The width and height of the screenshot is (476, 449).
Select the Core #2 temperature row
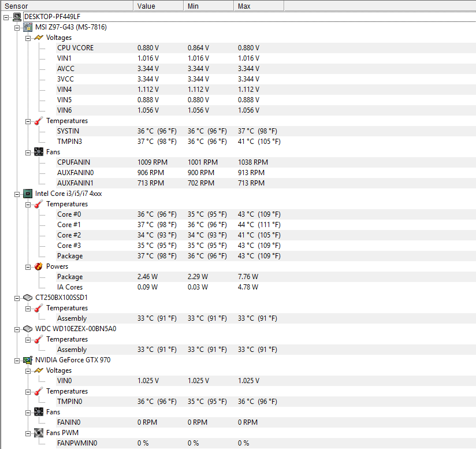pos(266,235)
